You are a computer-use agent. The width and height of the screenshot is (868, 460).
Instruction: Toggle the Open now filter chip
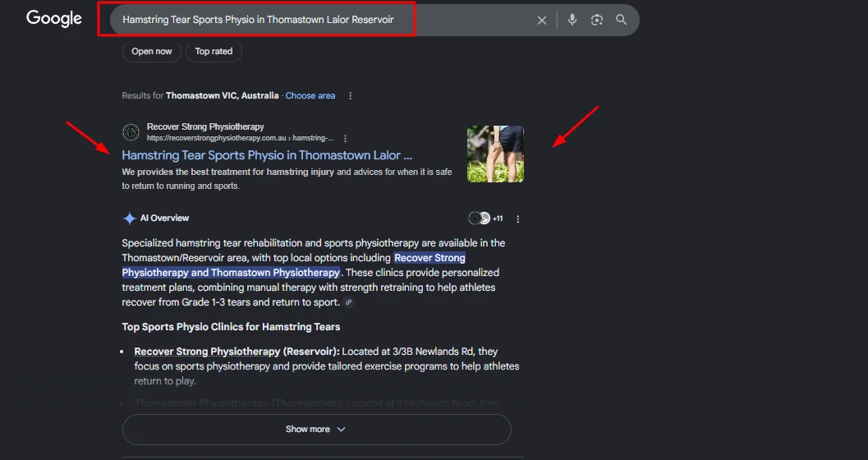(x=152, y=52)
